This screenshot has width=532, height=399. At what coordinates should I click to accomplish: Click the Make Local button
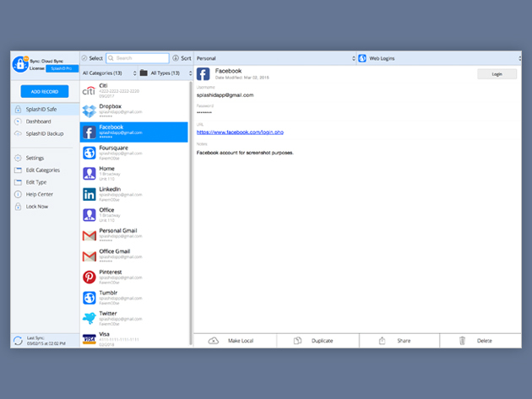(x=235, y=341)
